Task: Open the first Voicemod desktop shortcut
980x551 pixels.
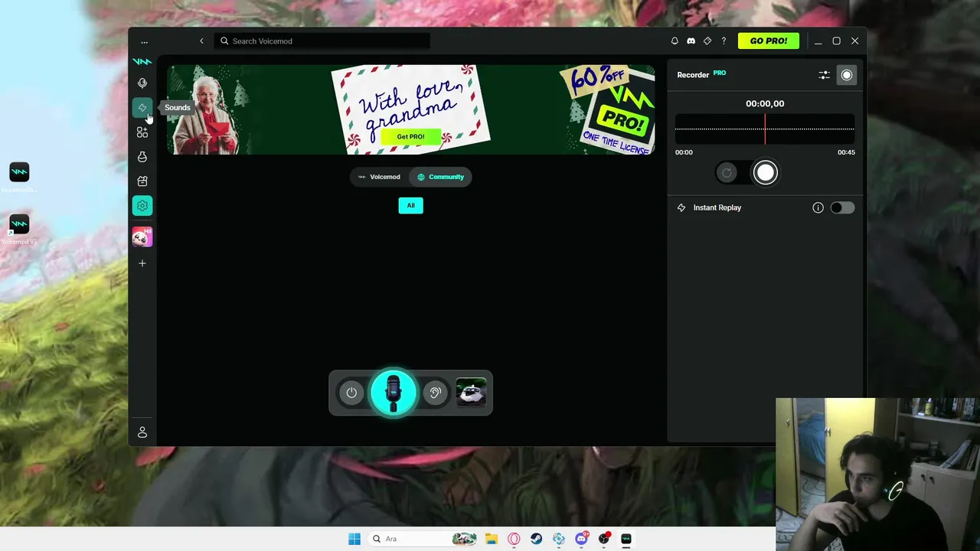Action: click(19, 177)
